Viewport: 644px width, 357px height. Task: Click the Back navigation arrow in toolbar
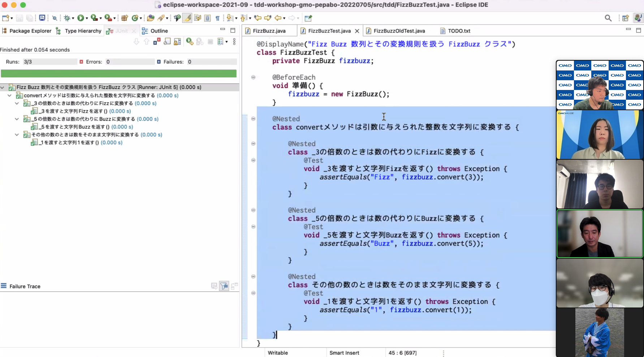(277, 18)
